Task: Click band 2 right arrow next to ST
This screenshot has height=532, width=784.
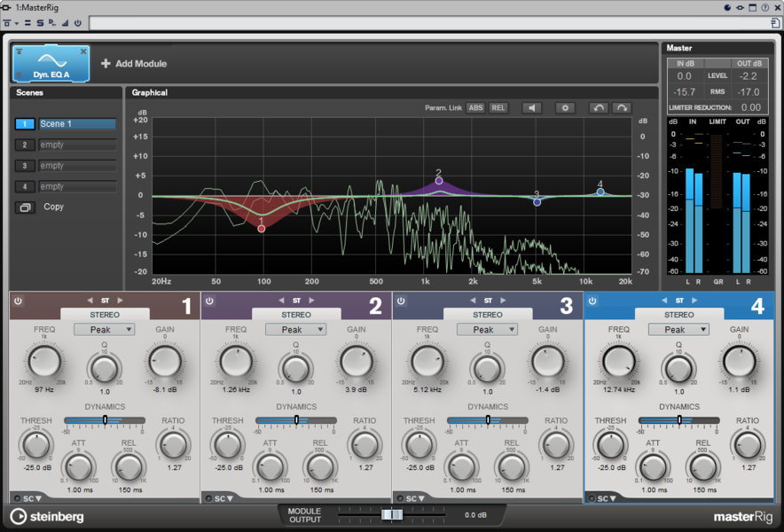Action: [311, 301]
